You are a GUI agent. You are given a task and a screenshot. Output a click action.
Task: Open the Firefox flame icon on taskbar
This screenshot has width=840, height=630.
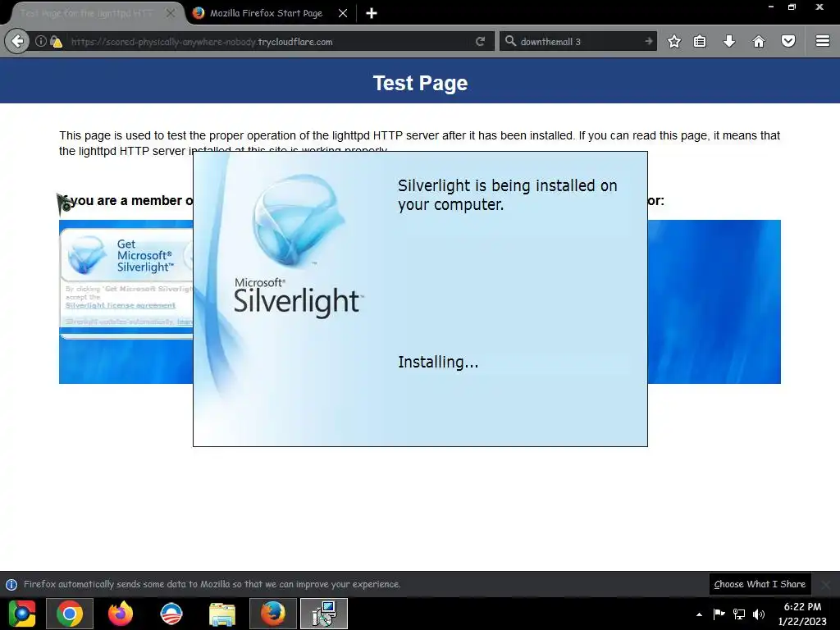(x=121, y=614)
